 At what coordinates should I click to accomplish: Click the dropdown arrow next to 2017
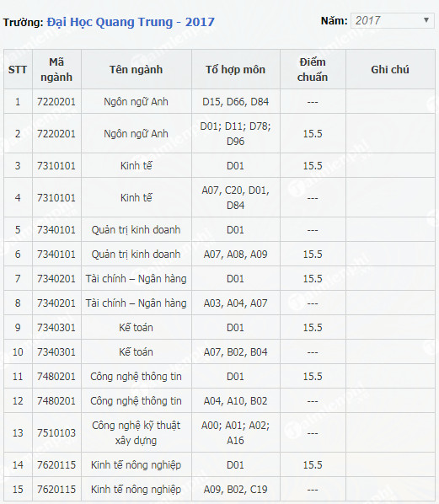pyautogui.click(x=426, y=20)
